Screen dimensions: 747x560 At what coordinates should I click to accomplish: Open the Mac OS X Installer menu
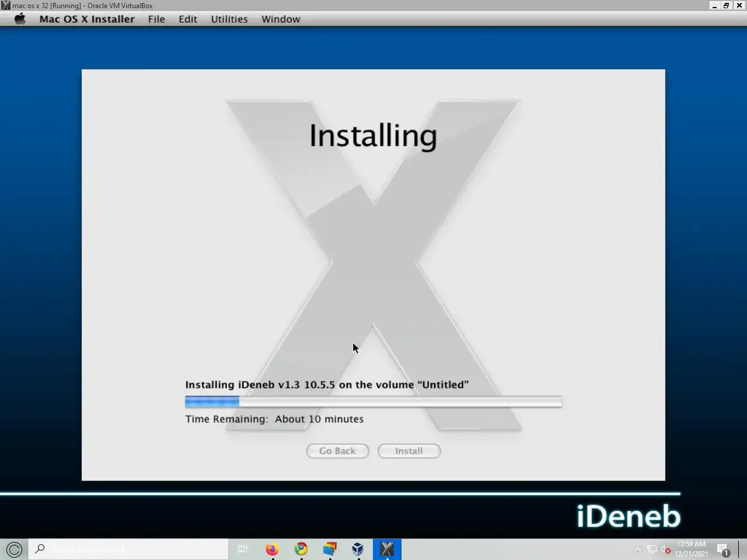click(x=87, y=19)
